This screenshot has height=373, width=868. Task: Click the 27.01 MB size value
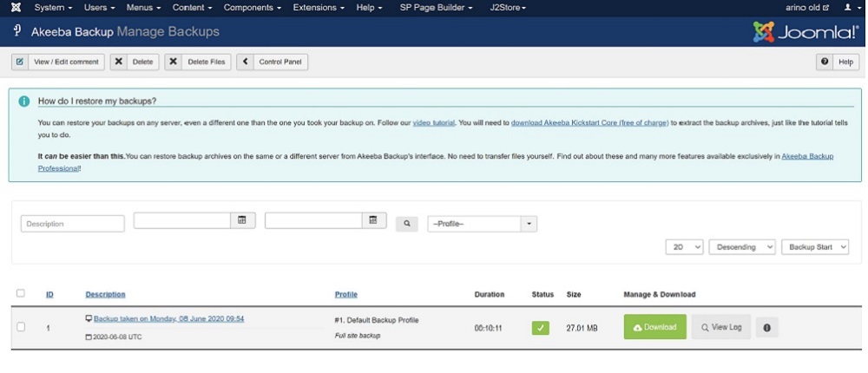(x=582, y=328)
